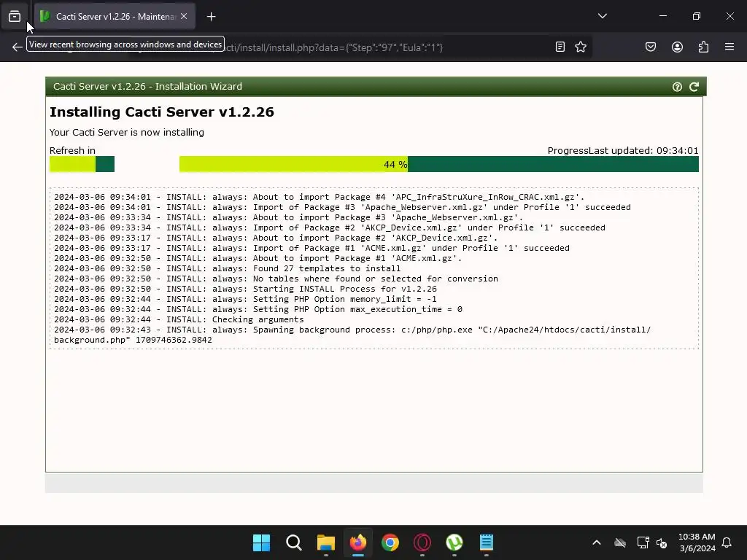Click the install wizard help icon
The height and width of the screenshot is (560, 747).
click(x=677, y=87)
